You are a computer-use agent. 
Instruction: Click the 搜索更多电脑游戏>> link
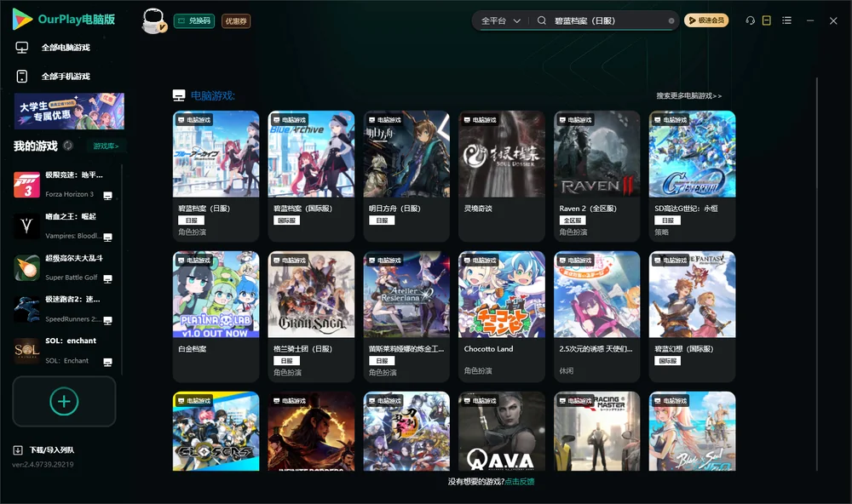coord(689,96)
